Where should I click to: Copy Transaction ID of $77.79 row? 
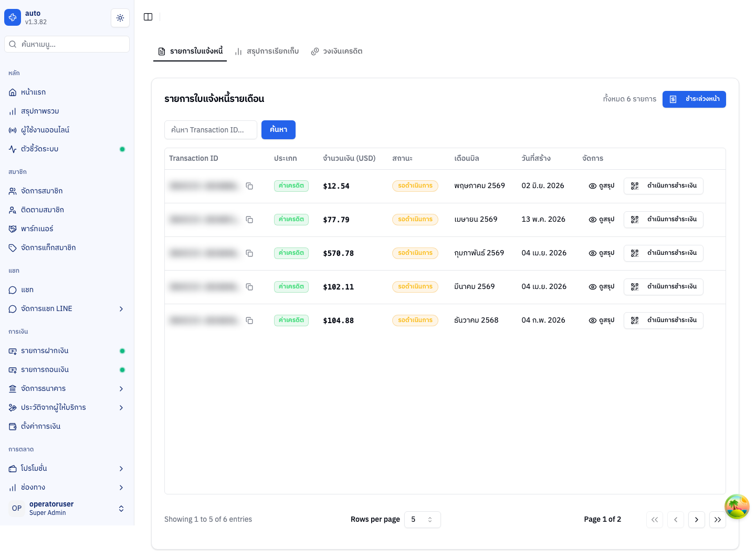tap(249, 220)
